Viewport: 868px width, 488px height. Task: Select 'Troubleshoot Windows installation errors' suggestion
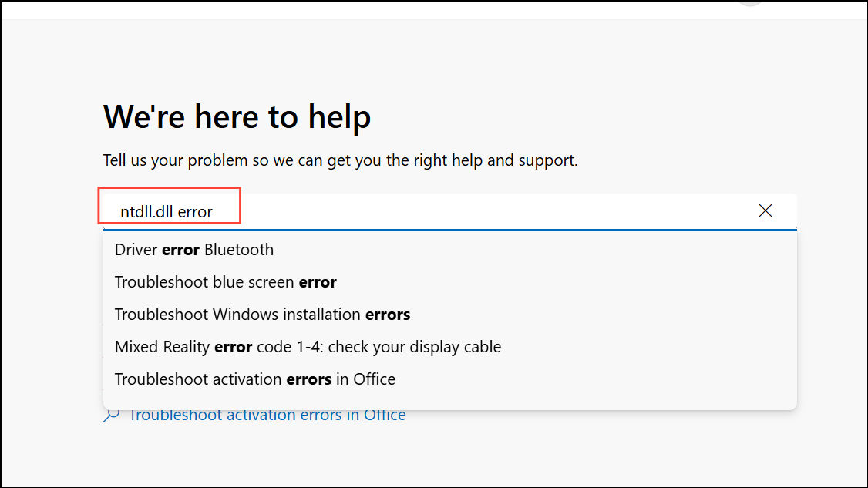coord(262,314)
